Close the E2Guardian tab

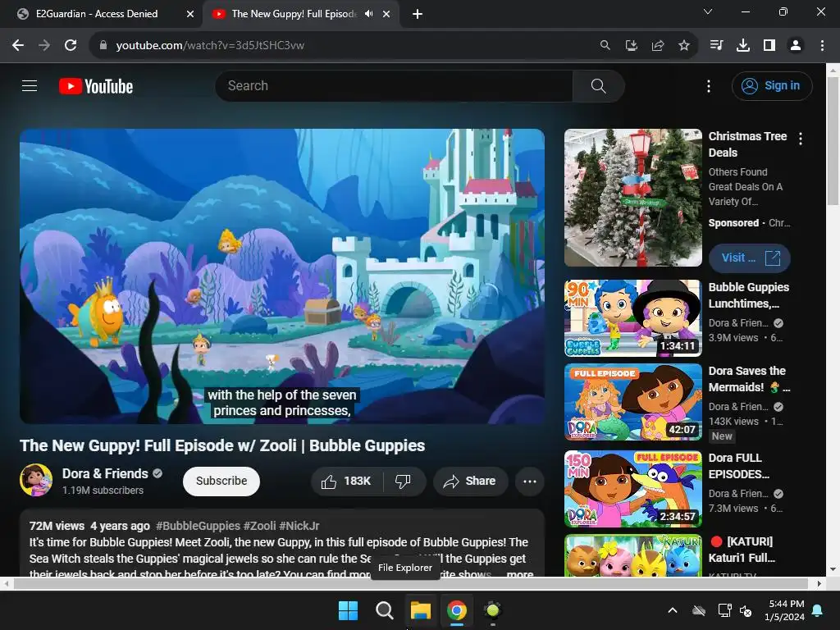[x=190, y=14]
